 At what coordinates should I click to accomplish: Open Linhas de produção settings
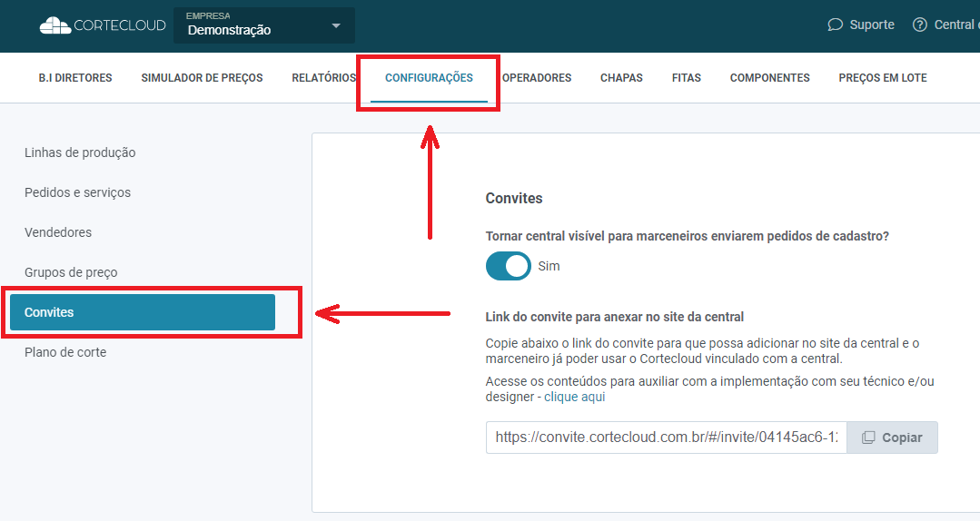[80, 152]
